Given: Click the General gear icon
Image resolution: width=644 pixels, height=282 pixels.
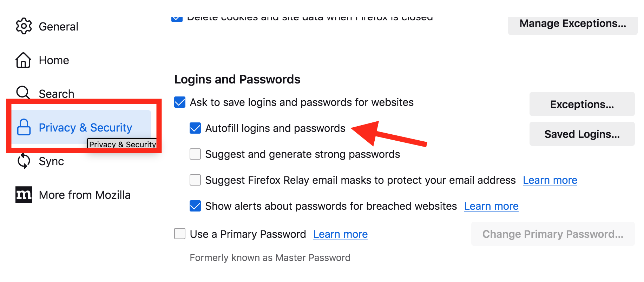Looking at the screenshot, I should (24, 26).
